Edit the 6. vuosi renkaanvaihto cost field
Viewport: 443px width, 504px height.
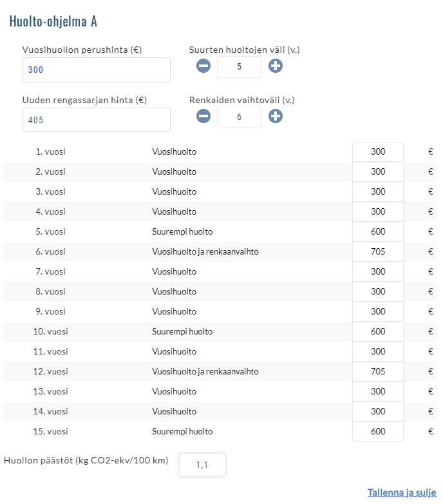coord(378,252)
